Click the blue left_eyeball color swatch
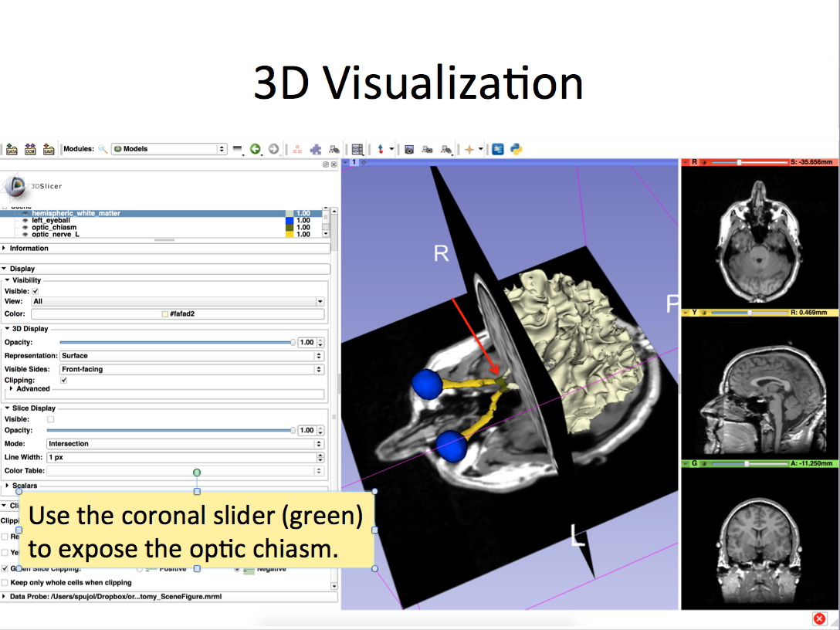 coord(290,220)
